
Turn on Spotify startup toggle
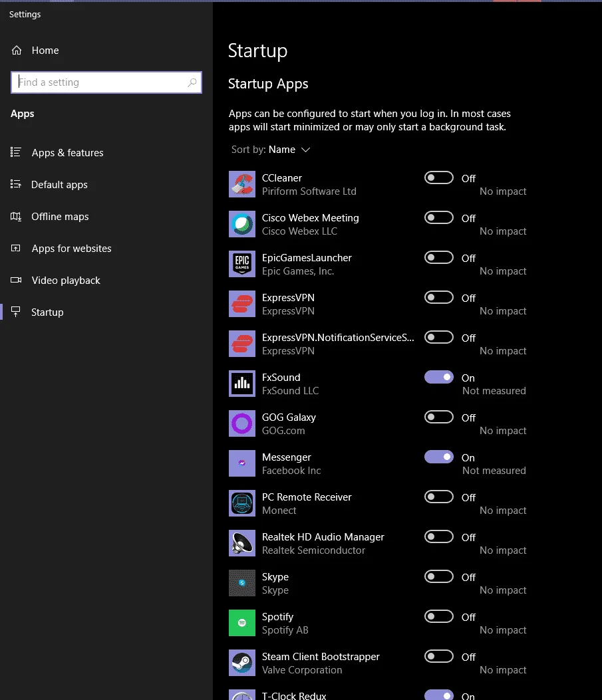click(x=438, y=616)
